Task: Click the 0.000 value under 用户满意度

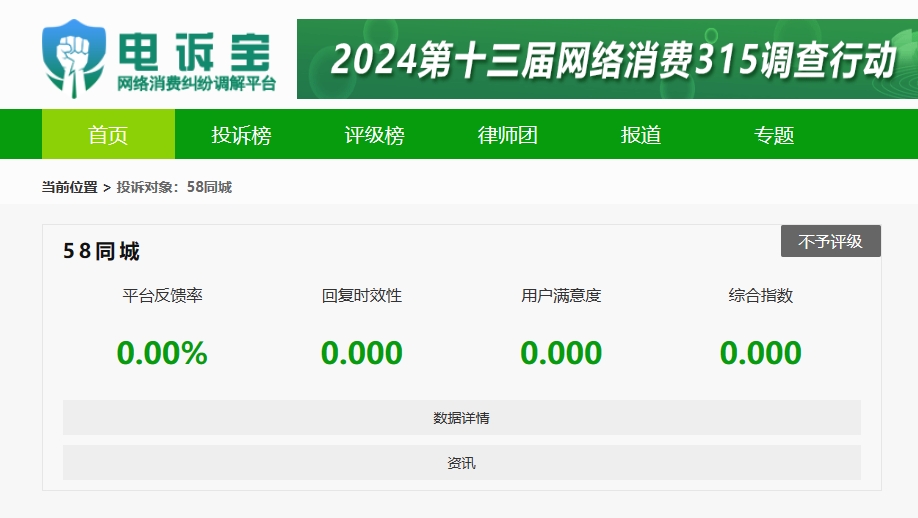Action: tap(561, 353)
